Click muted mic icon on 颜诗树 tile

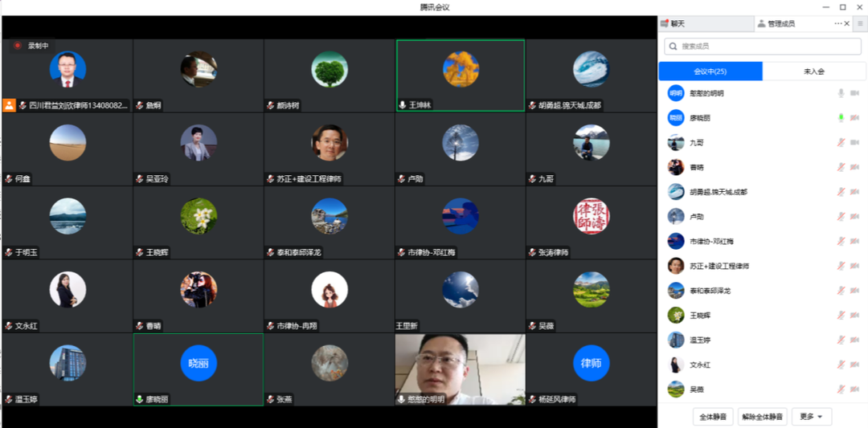[x=271, y=105]
